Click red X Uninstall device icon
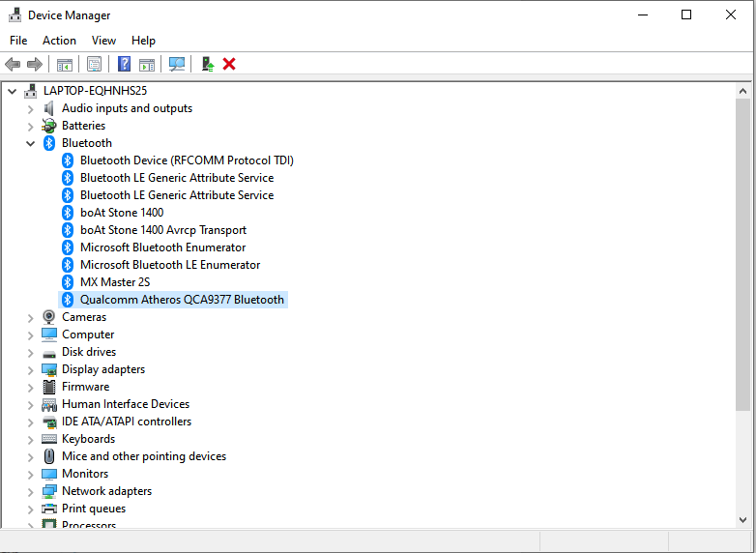756x553 pixels. (x=229, y=64)
